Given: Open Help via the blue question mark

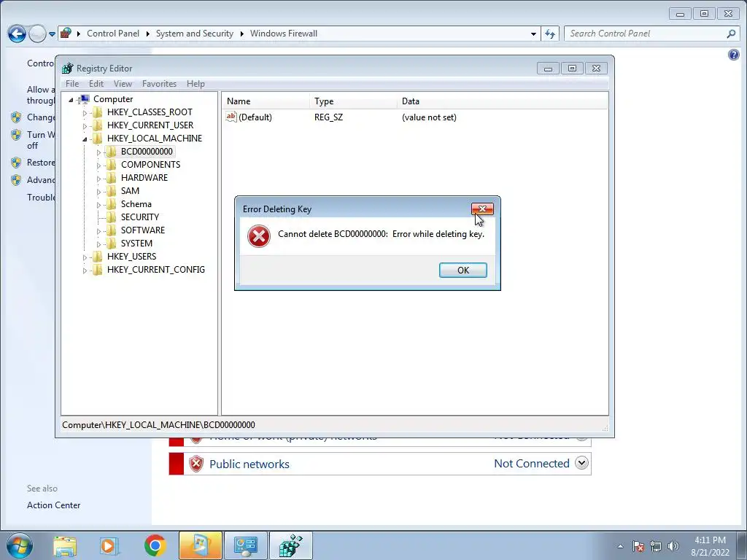Looking at the screenshot, I should pyautogui.click(x=734, y=55).
